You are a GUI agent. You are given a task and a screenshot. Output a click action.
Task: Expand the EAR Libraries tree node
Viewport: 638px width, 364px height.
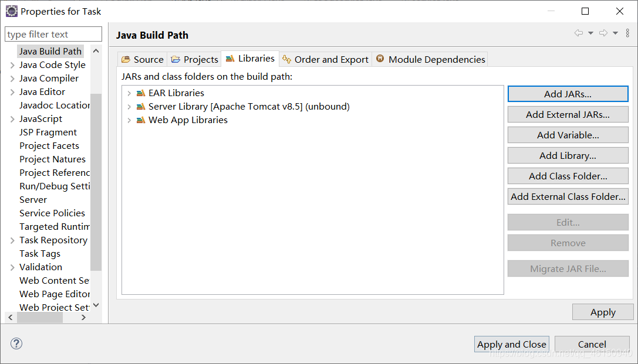coord(129,93)
